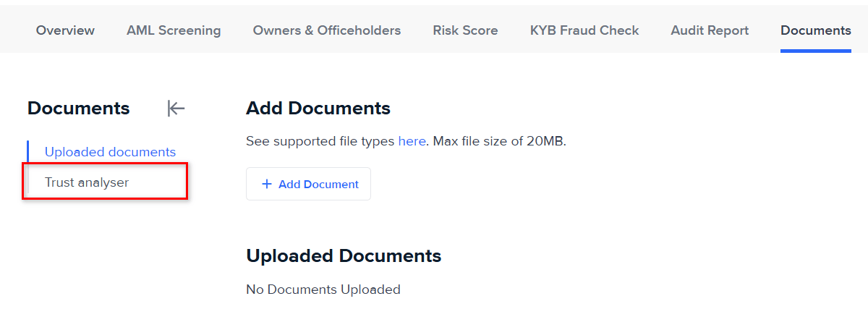The width and height of the screenshot is (868, 317).
Task: Click the Add Documents section heading
Action: (318, 109)
